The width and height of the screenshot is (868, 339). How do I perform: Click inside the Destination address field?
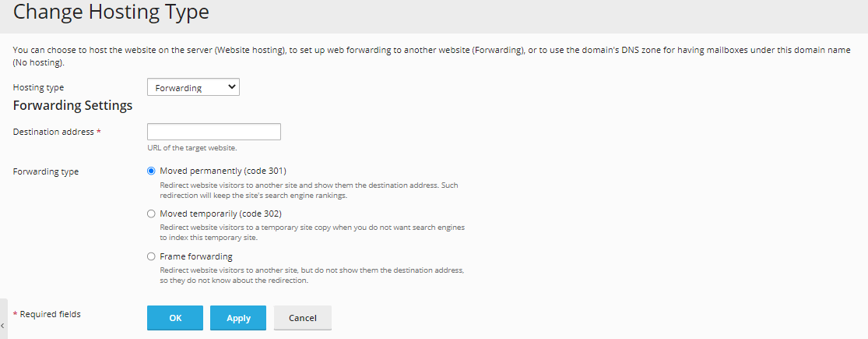213,132
